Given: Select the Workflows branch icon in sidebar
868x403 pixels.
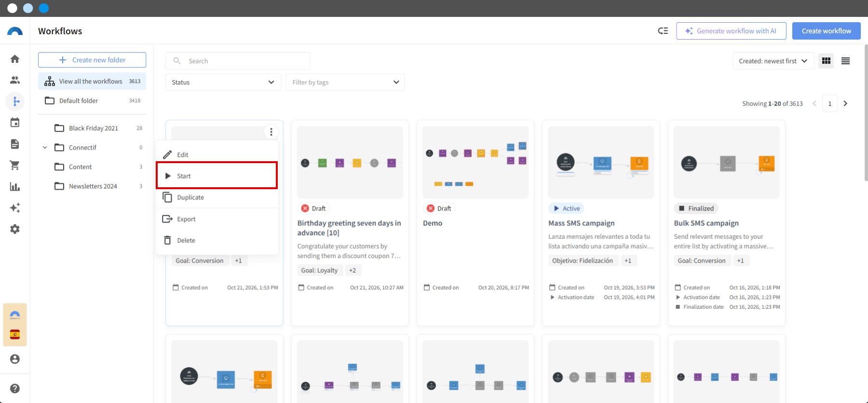Looking at the screenshot, I should click(15, 101).
